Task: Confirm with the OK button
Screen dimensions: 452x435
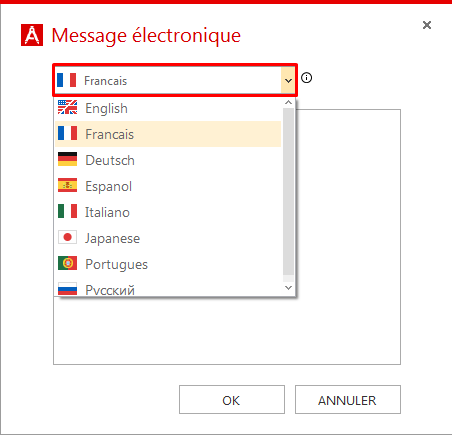Action: coord(232,400)
